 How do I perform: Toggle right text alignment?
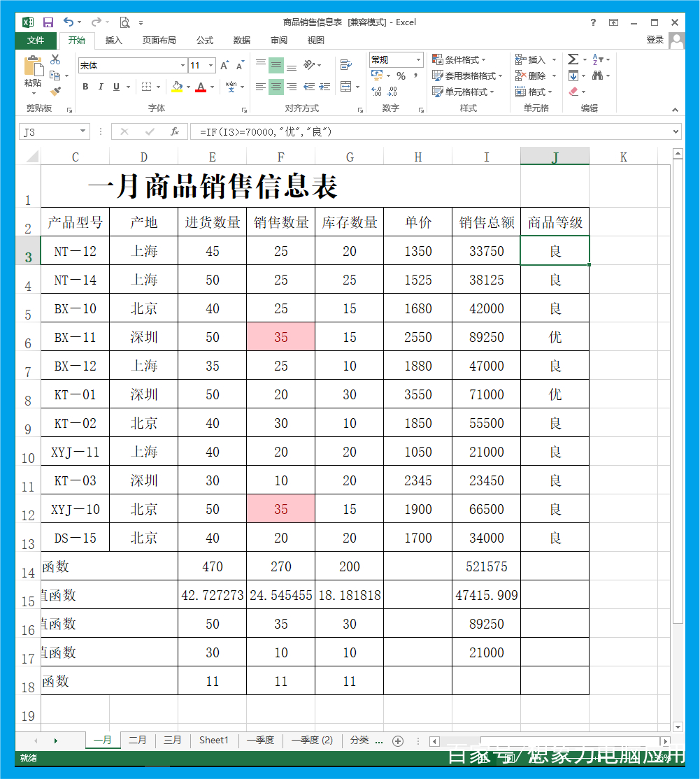point(292,87)
